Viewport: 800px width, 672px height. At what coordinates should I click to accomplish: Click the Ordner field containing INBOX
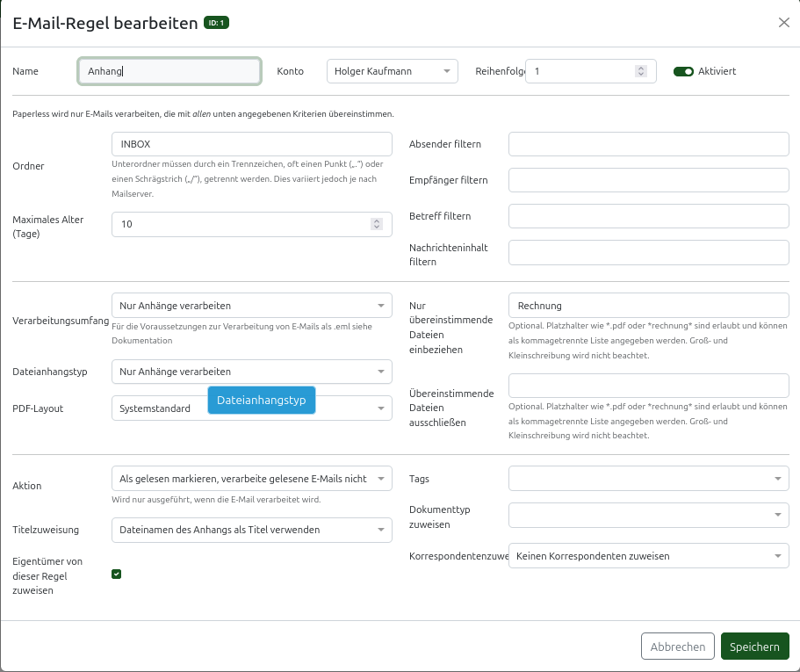[251, 144]
